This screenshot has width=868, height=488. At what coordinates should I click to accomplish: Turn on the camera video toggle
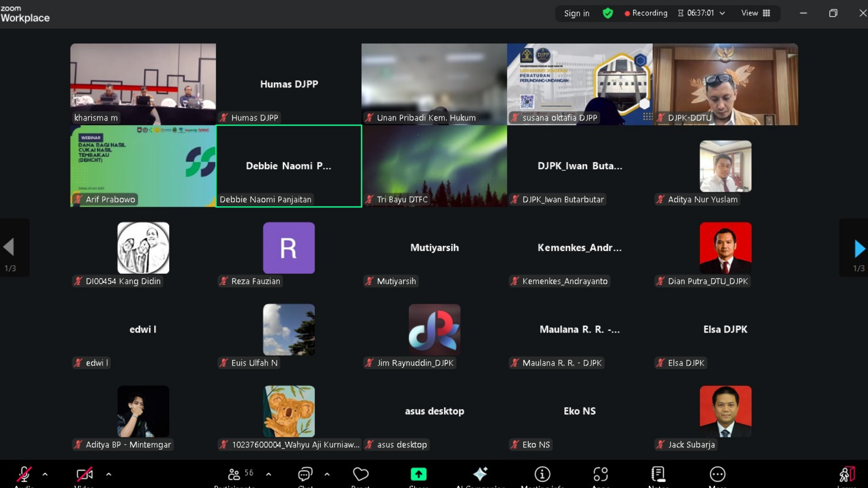click(x=84, y=474)
